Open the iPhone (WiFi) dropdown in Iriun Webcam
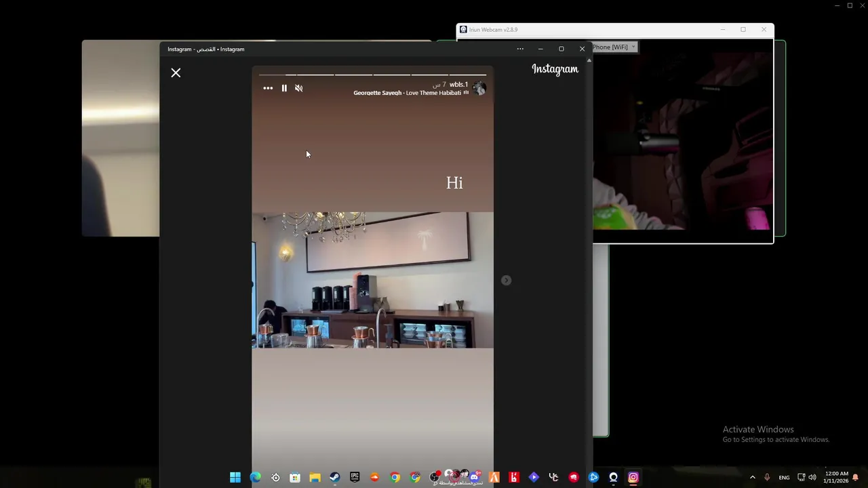 click(x=614, y=47)
